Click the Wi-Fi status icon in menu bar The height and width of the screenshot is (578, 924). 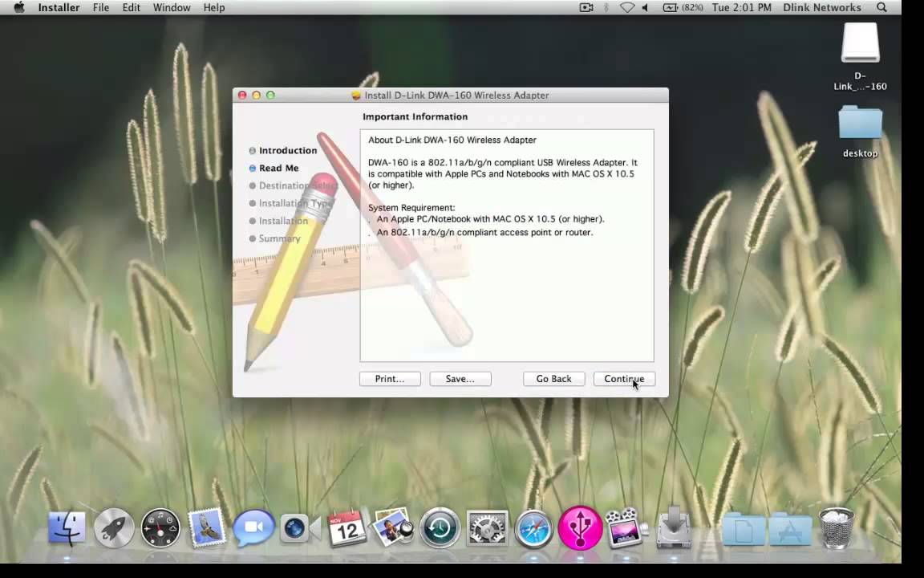tap(627, 8)
